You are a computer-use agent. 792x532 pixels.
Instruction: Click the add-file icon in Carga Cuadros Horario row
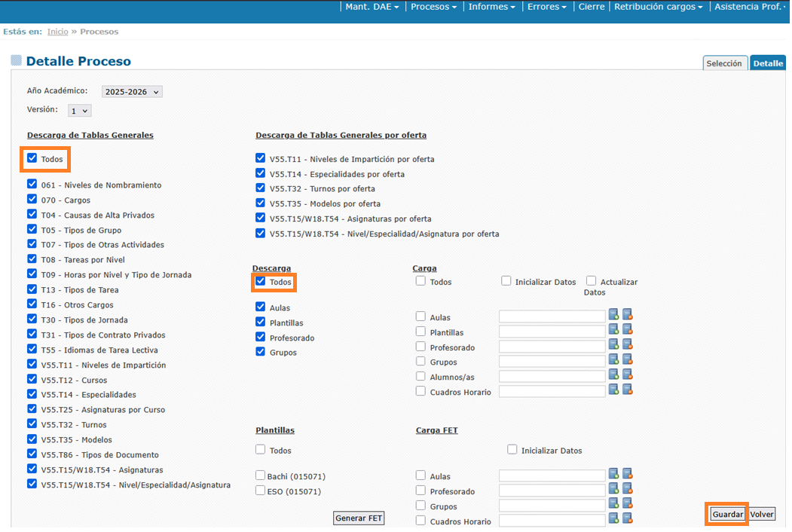tap(613, 390)
